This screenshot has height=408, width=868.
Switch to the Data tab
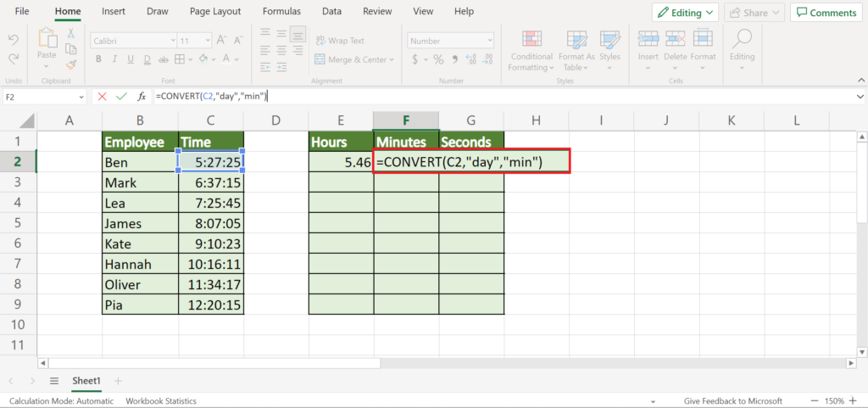[x=331, y=11]
